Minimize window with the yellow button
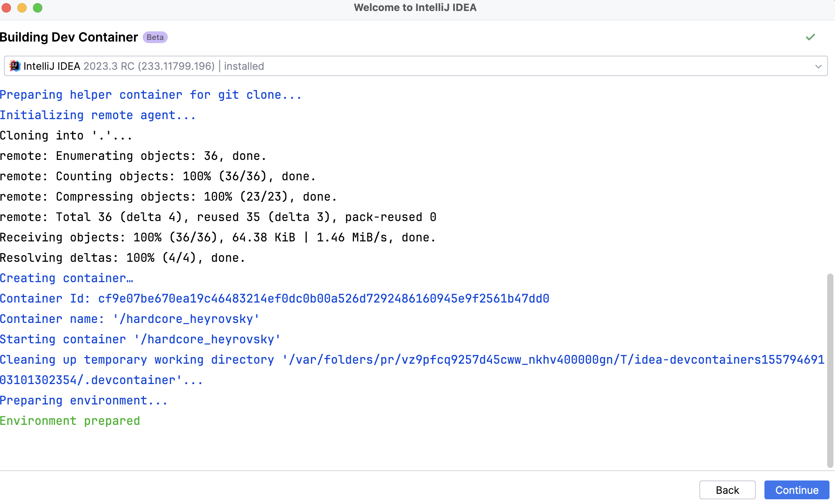835x504 pixels. click(22, 8)
